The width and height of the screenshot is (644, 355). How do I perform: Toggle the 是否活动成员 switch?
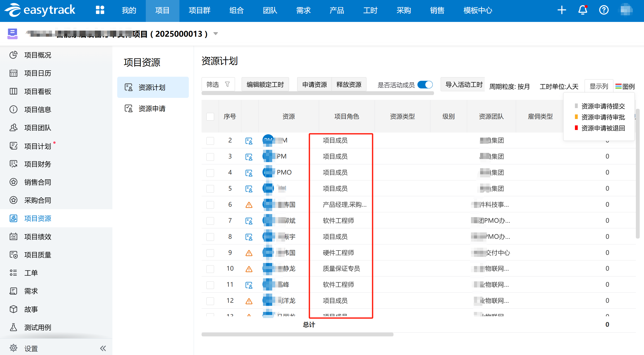425,85
